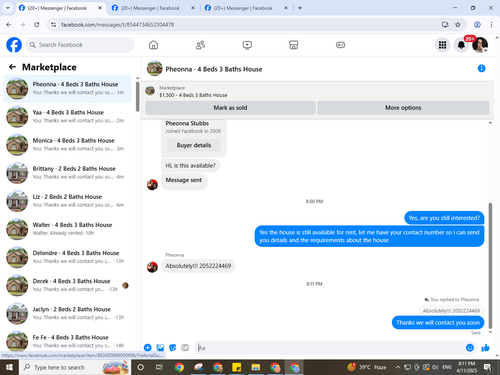Image resolution: width=500 pixels, height=375 pixels.
Task: Switch to the second Messenger browser tab
Action: pos(153,8)
